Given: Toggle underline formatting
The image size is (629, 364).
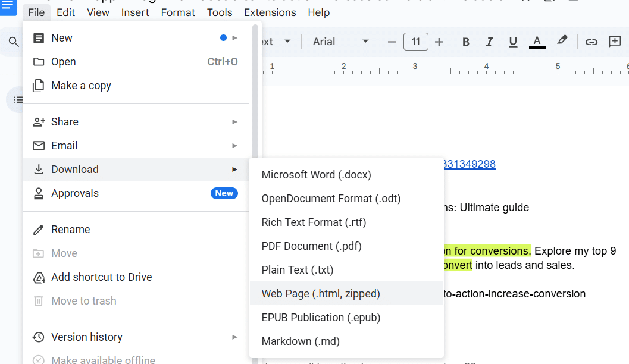Looking at the screenshot, I should [x=513, y=42].
